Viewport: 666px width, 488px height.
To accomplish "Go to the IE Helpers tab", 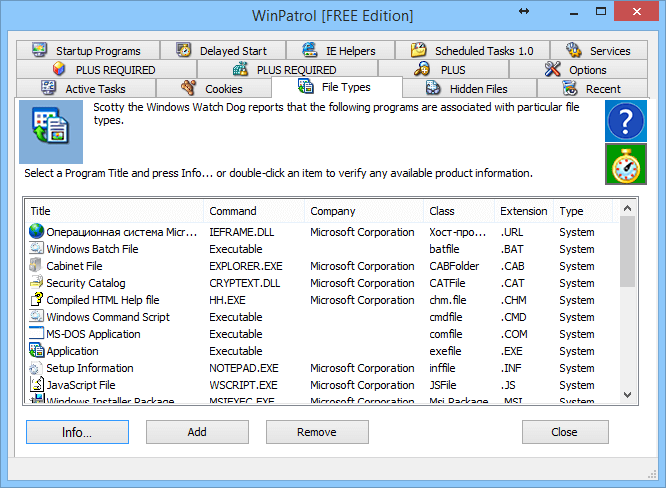I will [x=341, y=50].
